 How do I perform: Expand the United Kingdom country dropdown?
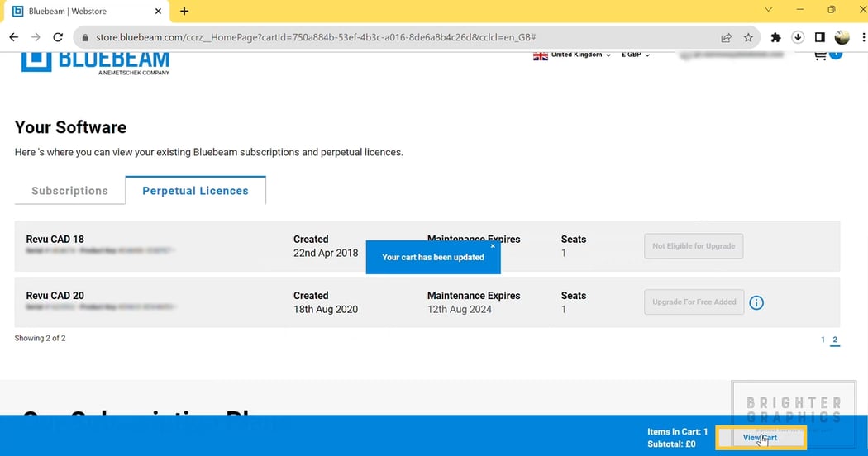click(x=572, y=55)
